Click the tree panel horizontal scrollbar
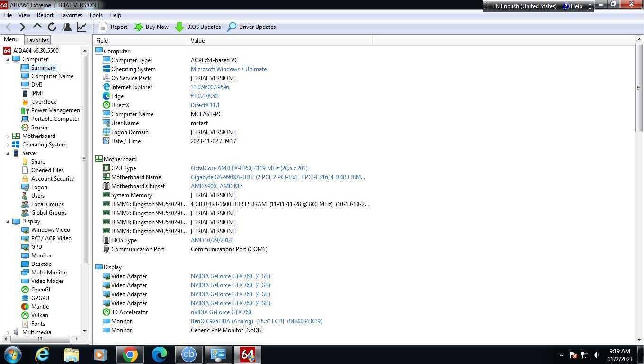The height and width of the screenshot is (364, 644). pyautogui.click(x=40, y=339)
